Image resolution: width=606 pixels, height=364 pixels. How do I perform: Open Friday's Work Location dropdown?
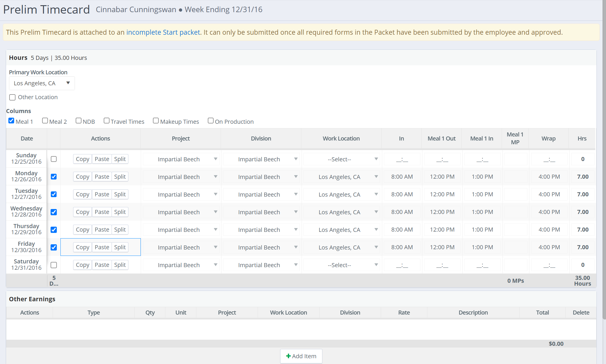(x=341, y=247)
